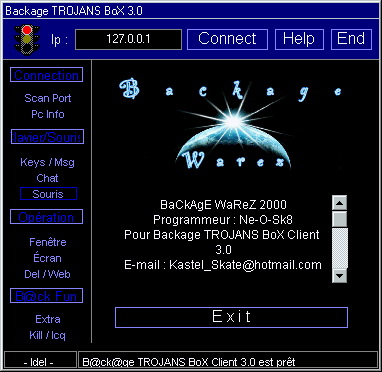Viewport: 382px width, 372px height.
Task: Click the scrollbar up arrow
Action: (x=340, y=203)
